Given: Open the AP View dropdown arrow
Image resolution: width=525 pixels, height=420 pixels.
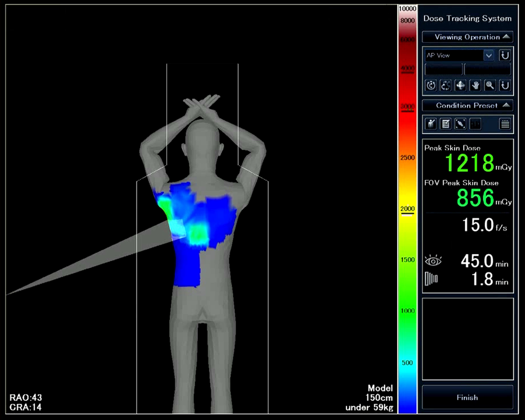Looking at the screenshot, I should [x=489, y=55].
